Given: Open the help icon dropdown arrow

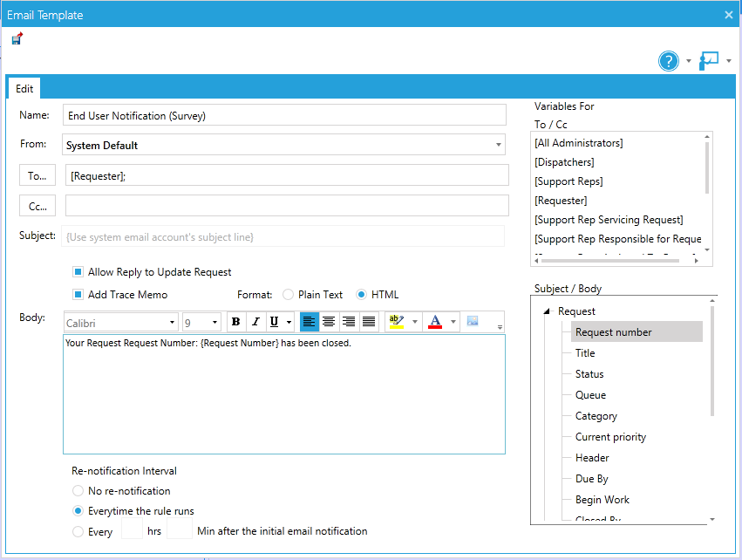Looking at the screenshot, I should [689, 61].
